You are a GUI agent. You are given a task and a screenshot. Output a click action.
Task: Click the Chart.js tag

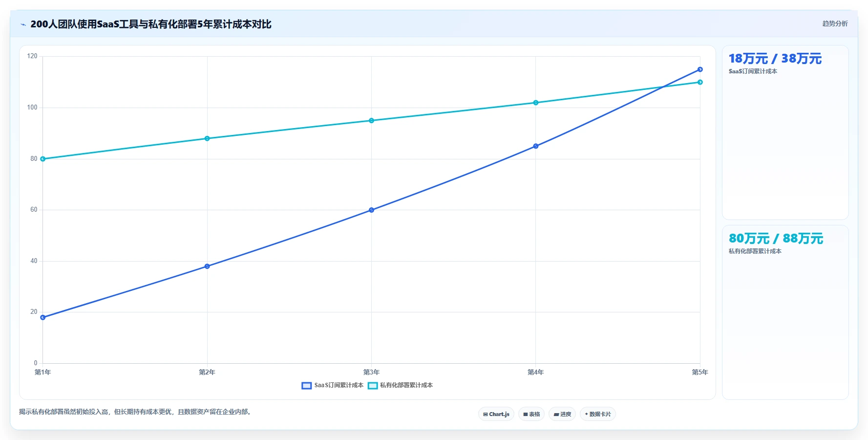coord(496,414)
